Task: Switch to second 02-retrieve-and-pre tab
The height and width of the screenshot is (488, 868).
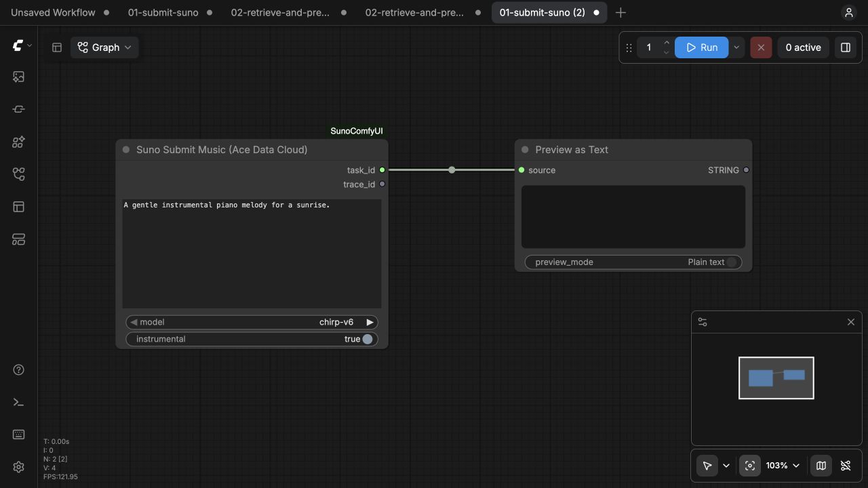Action: pos(422,12)
